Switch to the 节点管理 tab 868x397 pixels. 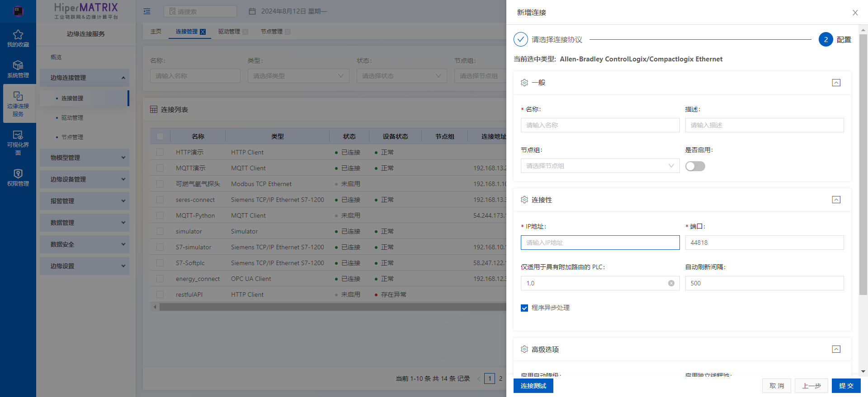[272, 32]
